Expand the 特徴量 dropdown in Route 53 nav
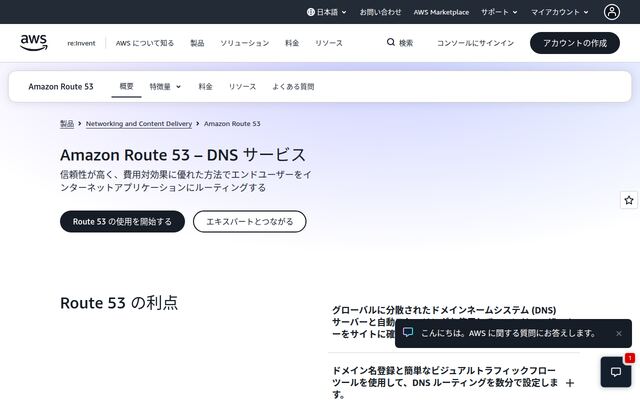The width and height of the screenshot is (640, 400). (165, 87)
